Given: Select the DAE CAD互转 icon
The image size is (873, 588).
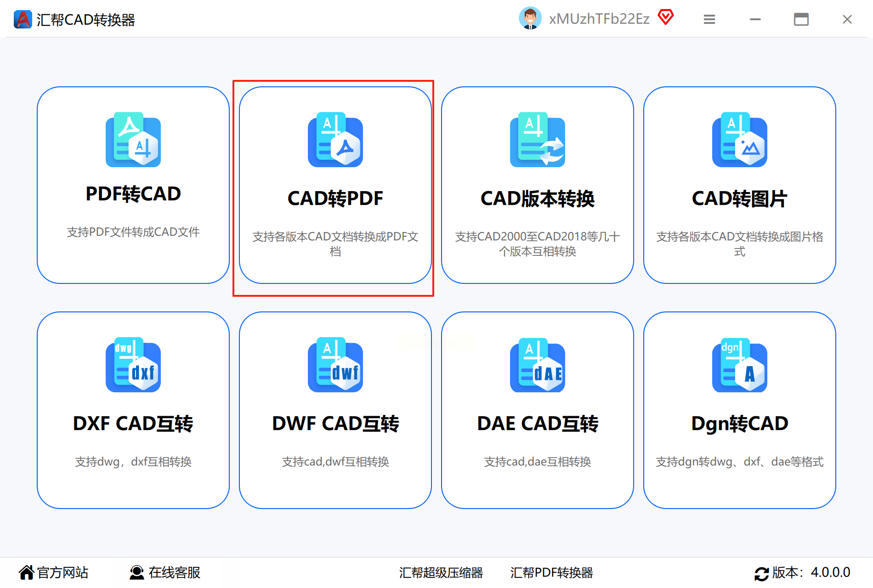Looking at the screenshot, I should pos(538,365).
